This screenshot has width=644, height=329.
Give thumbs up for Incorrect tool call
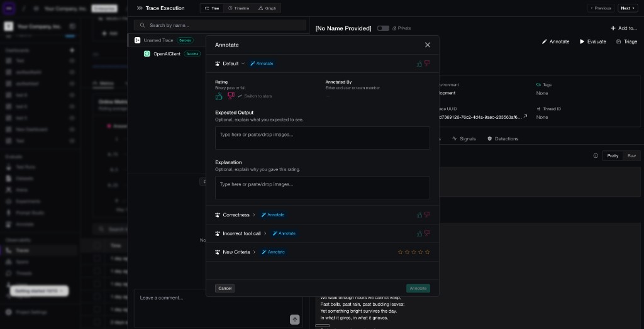click(419, 233)
